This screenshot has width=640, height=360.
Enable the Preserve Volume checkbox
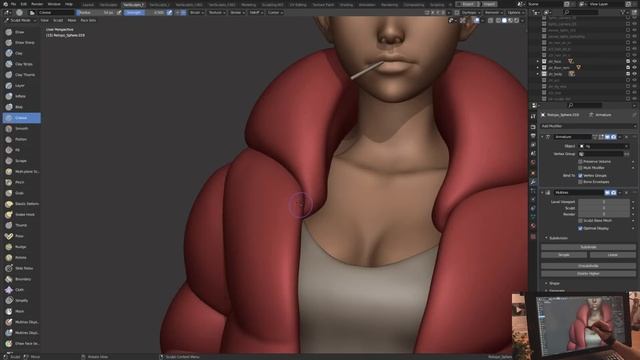tap(580, 162)
